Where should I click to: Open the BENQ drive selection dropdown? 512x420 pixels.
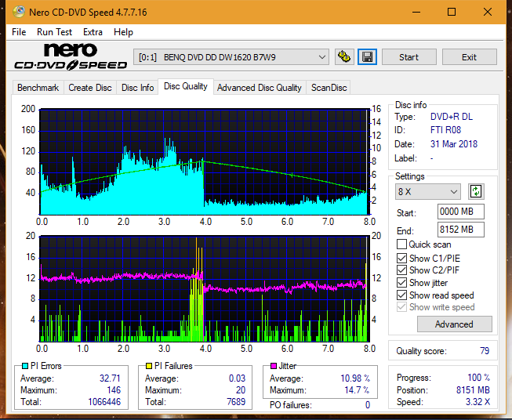point(231,57)
